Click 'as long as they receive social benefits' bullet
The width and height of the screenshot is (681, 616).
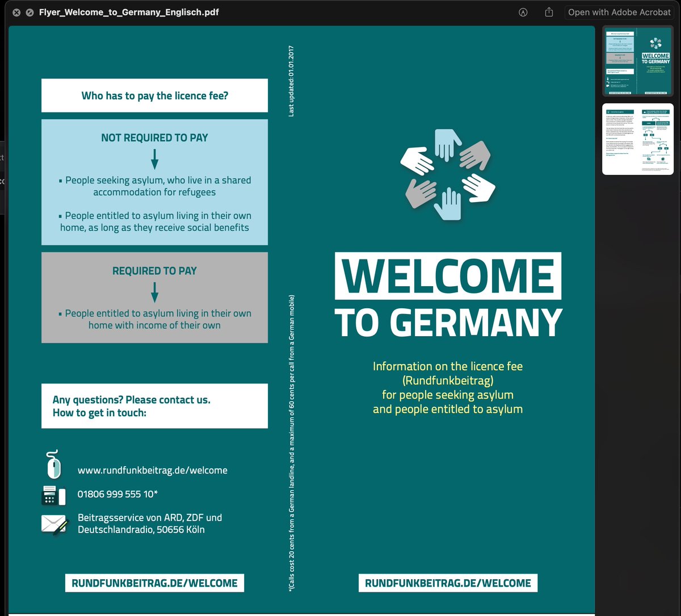[x=154, y=221]
